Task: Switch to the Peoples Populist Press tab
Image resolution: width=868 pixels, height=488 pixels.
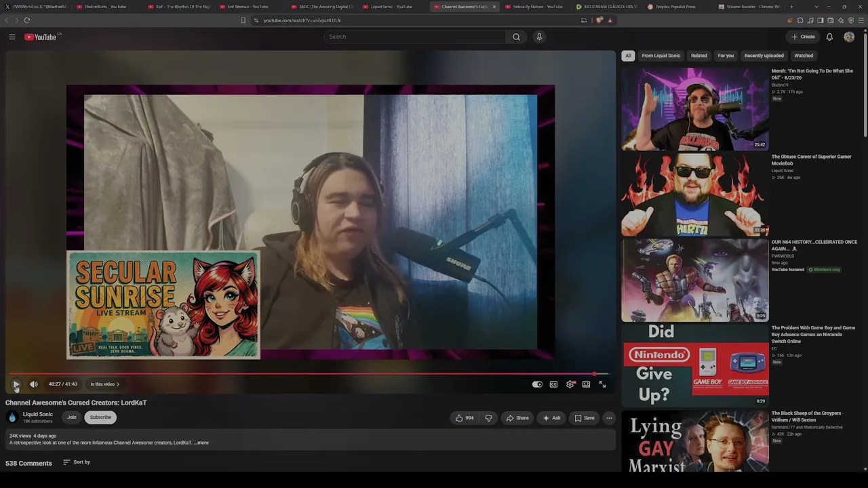Action: point(675,7)
